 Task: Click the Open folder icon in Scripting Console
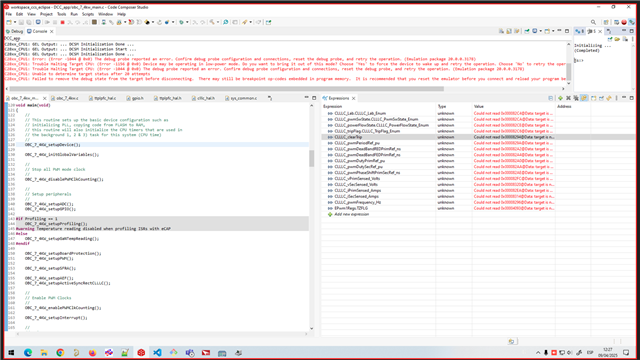[617, 39]
